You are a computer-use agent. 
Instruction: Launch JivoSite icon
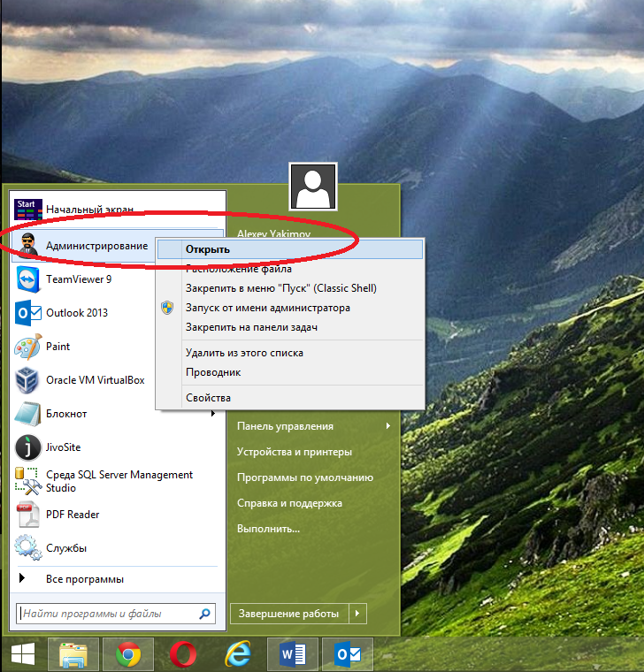coord(28,447)
